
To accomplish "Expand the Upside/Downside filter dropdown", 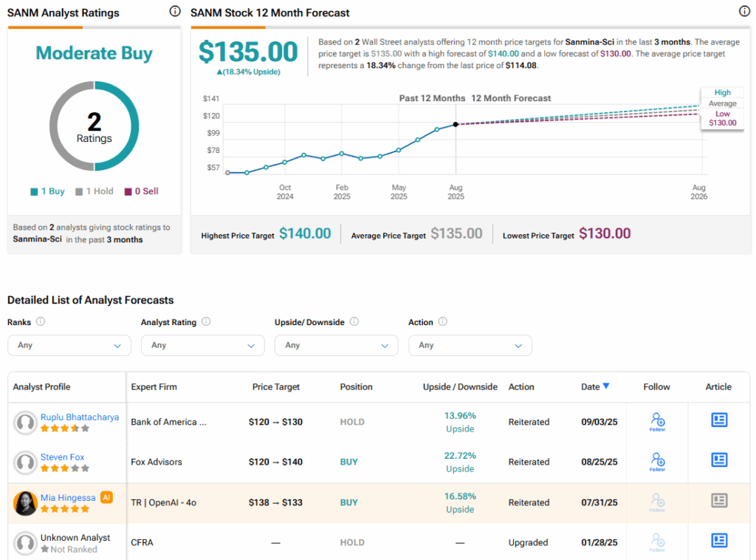I will (336, 345).
